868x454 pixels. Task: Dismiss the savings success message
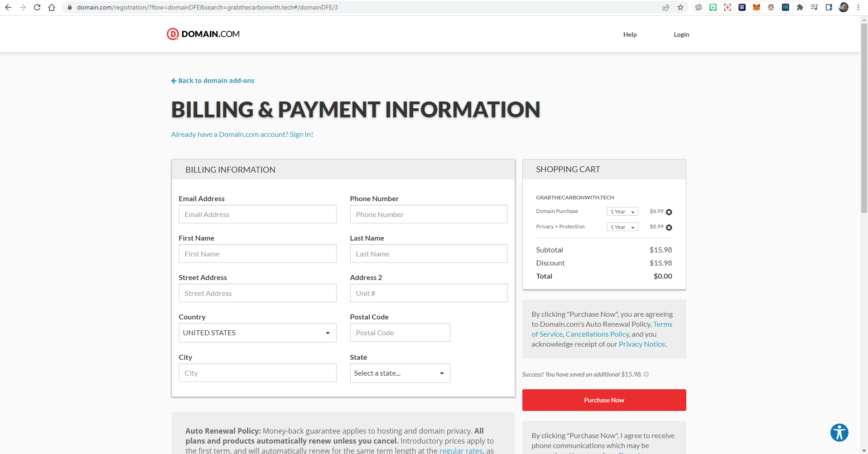646,374
